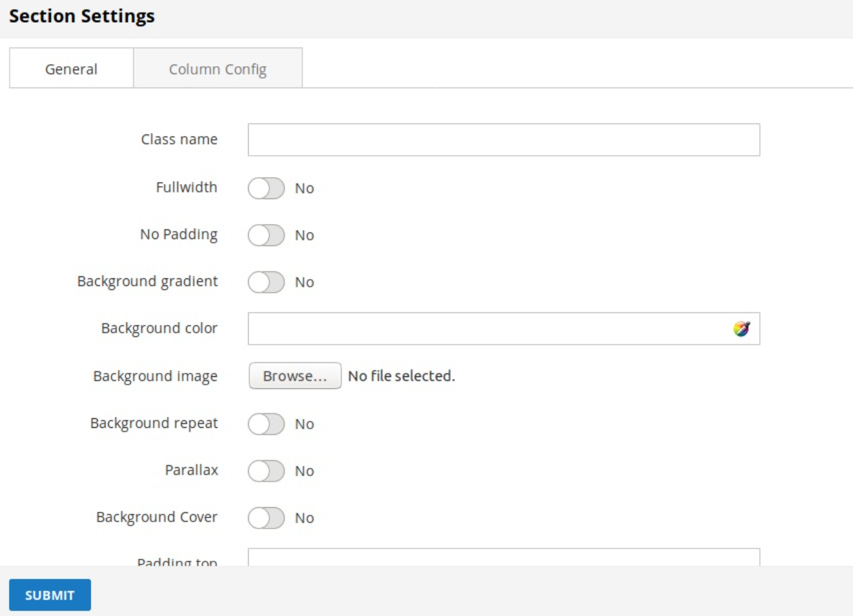The image size is (853, 616).
Task: Click the 'No file selected.' text
Action: point(402,376)
